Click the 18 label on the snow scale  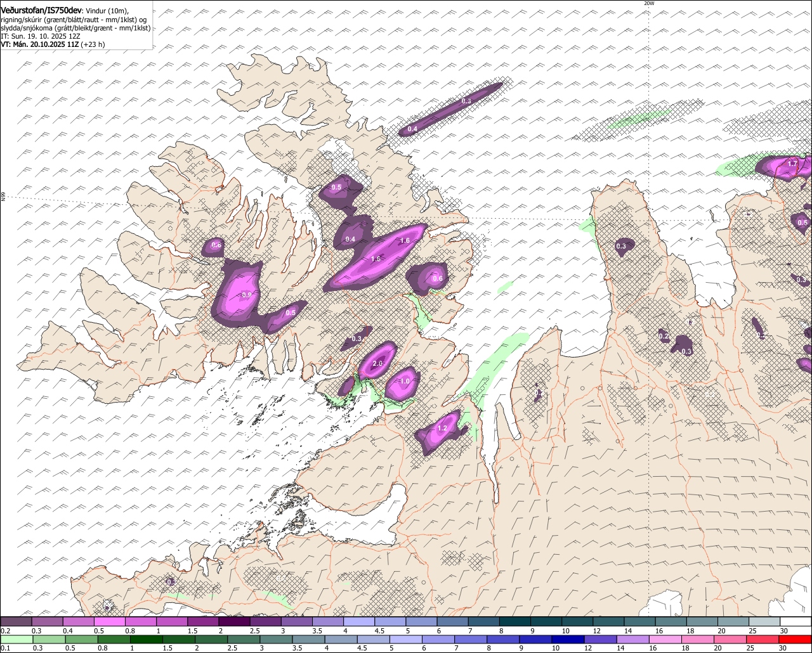click(689, 631)
